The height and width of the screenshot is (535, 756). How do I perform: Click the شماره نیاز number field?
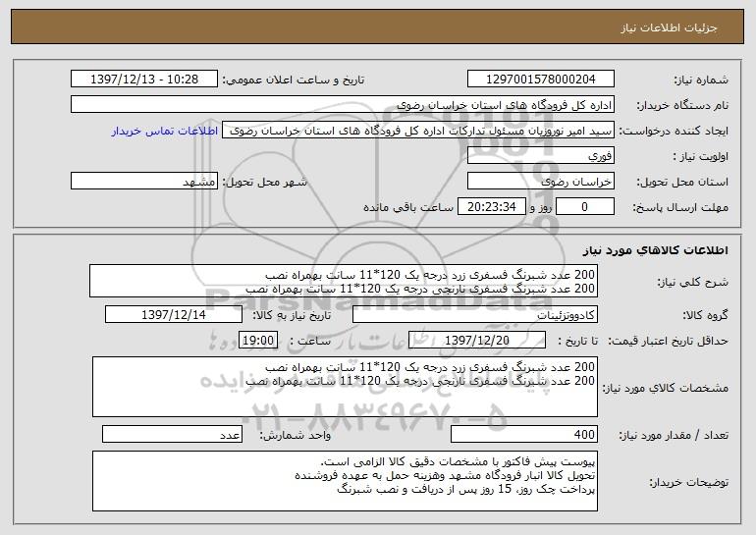[x=540, y=80]
